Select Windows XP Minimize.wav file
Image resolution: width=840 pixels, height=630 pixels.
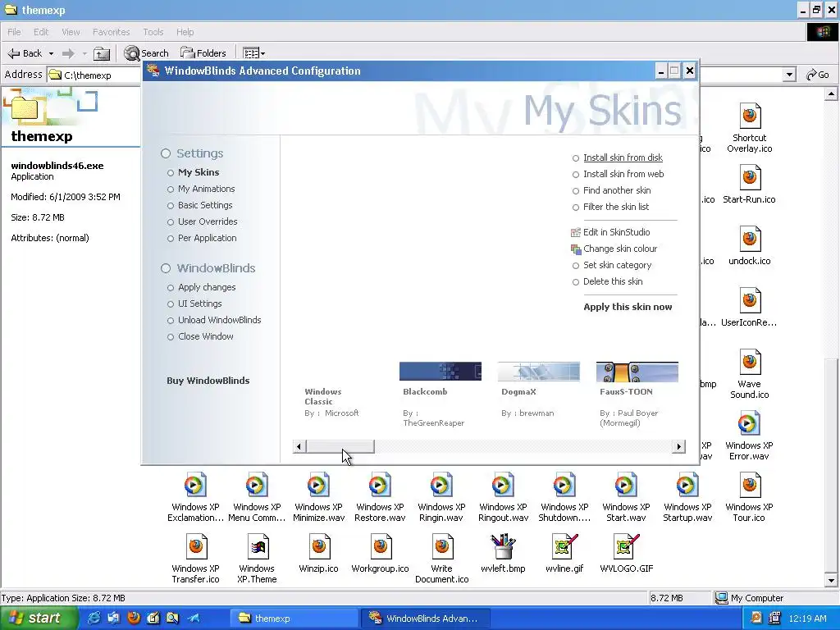point(318,486)
